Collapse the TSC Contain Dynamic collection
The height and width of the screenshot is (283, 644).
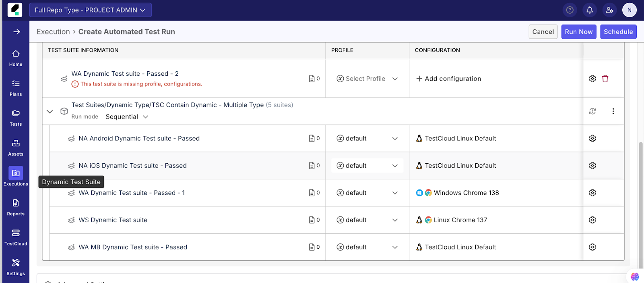tap(50, 112)
